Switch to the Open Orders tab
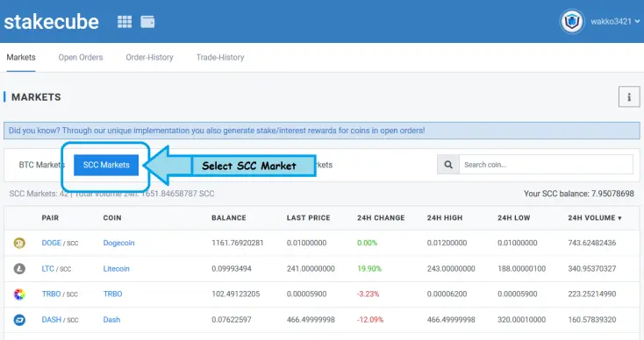Viewport: 644px width, 340px height. pos(81,58)
